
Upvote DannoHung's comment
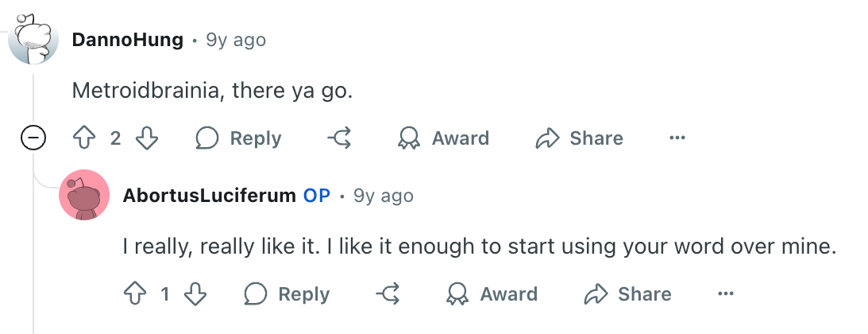84,138
